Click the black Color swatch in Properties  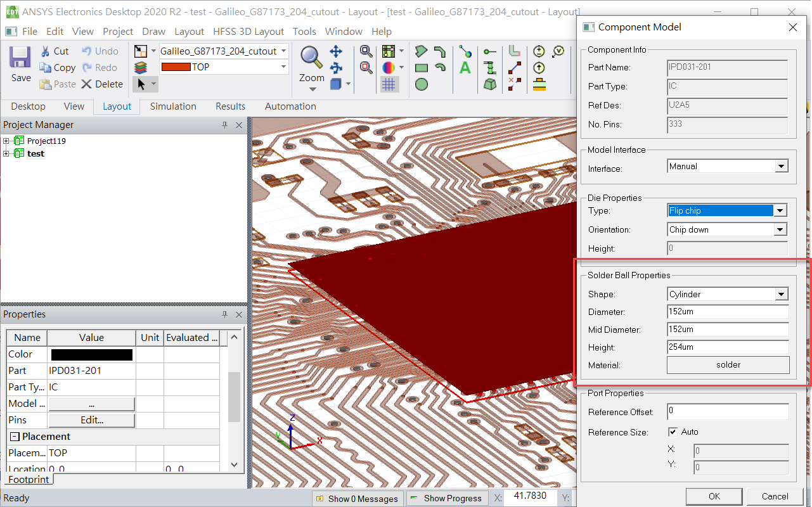tap(92, 354)
